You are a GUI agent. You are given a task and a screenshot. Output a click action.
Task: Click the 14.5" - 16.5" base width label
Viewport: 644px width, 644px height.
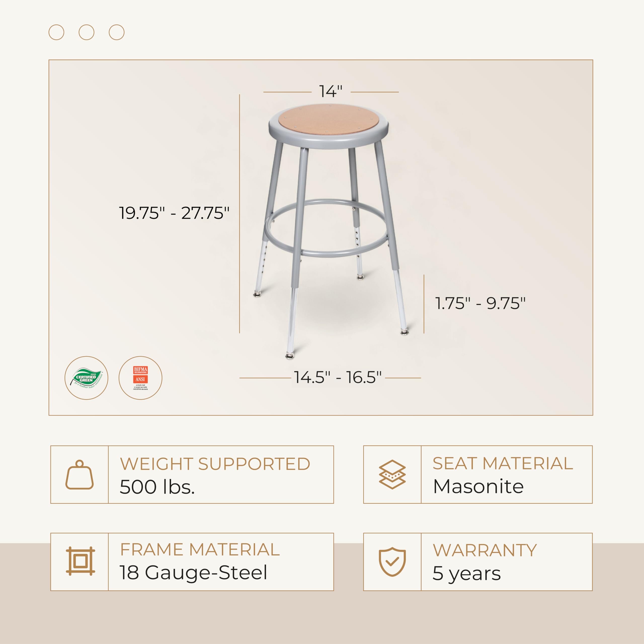tap(337, 377)
